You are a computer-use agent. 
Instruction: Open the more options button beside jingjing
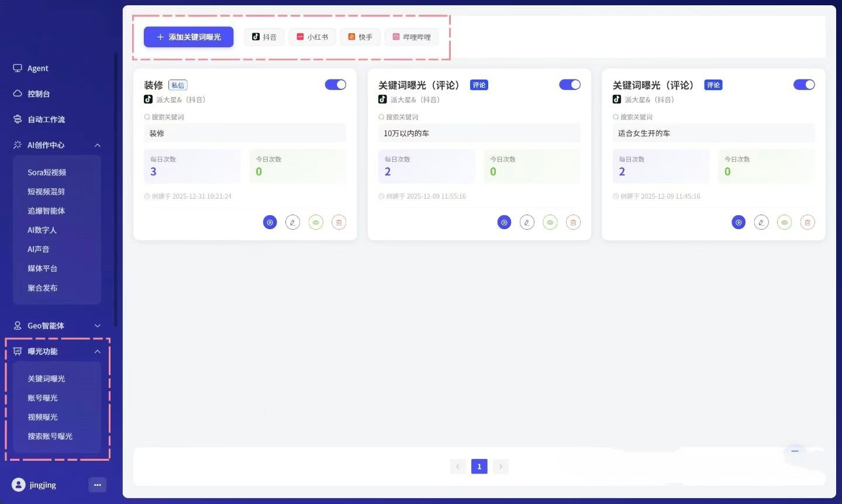tap(97, 485)
